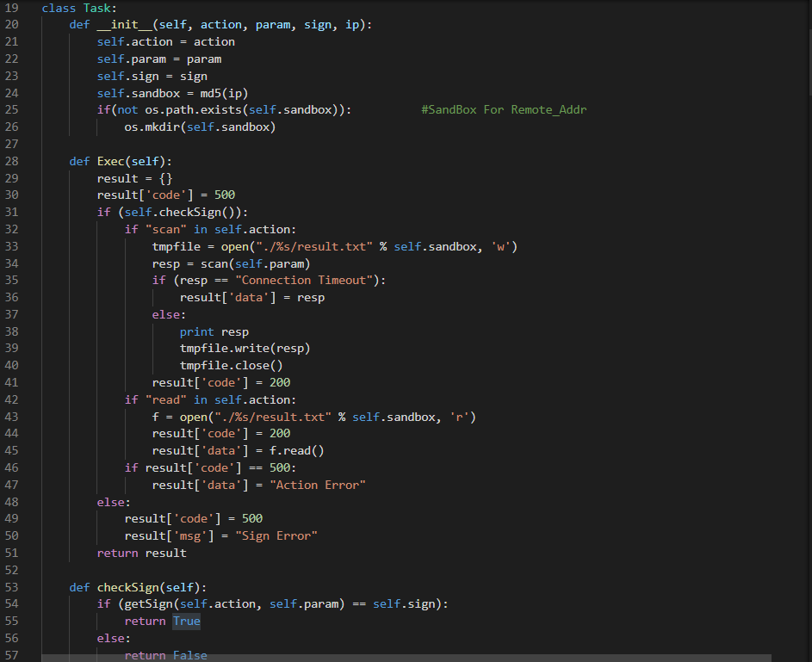Click the number 500 on line 30

pos(225,195)
